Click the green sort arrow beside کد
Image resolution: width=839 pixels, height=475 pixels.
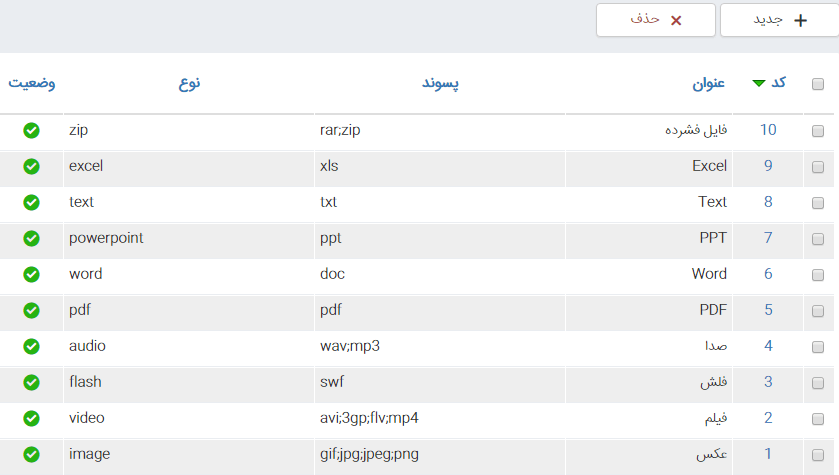759,83
